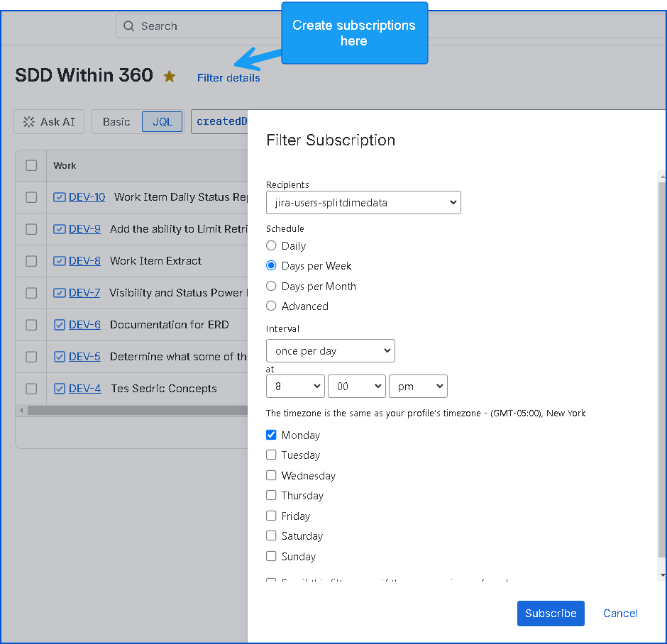Click the task type icon for DEV-8

click(59, 261)
